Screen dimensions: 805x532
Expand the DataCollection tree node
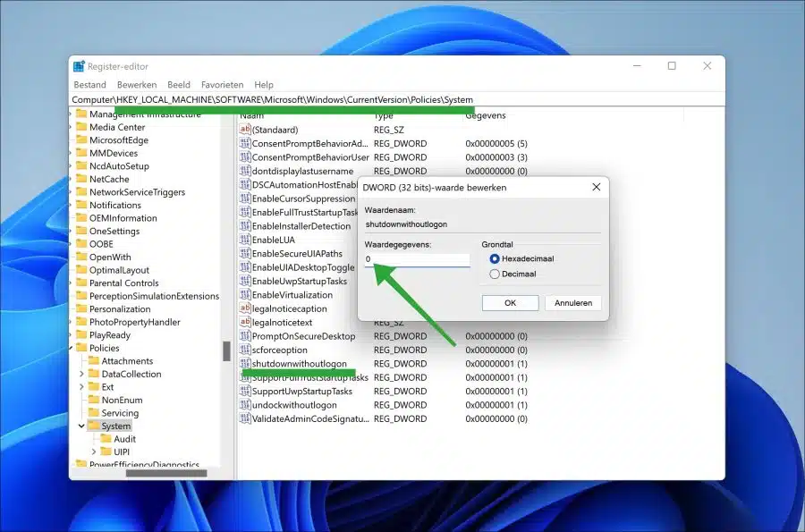click(x=81, y=374)
